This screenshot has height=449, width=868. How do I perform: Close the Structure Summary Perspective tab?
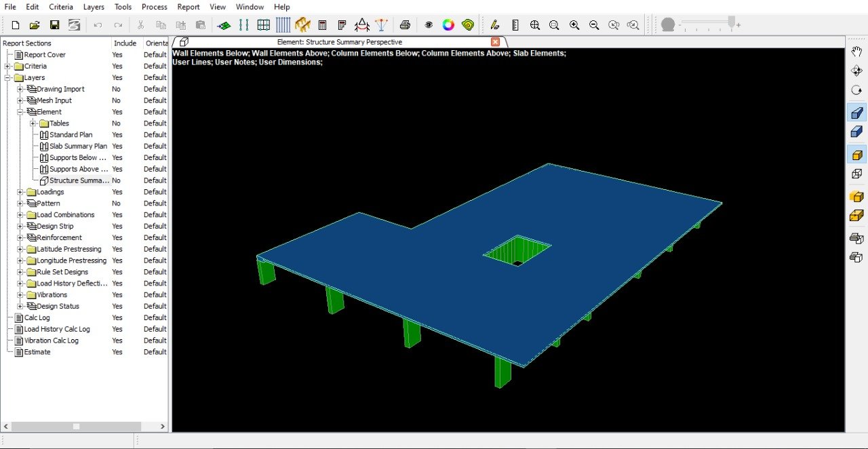(495, 42)
